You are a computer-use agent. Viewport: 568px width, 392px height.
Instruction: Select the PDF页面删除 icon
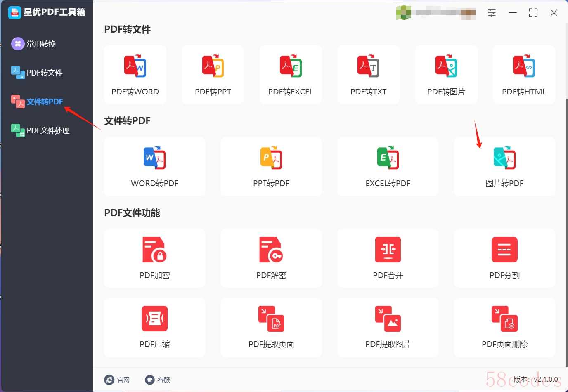504,319
